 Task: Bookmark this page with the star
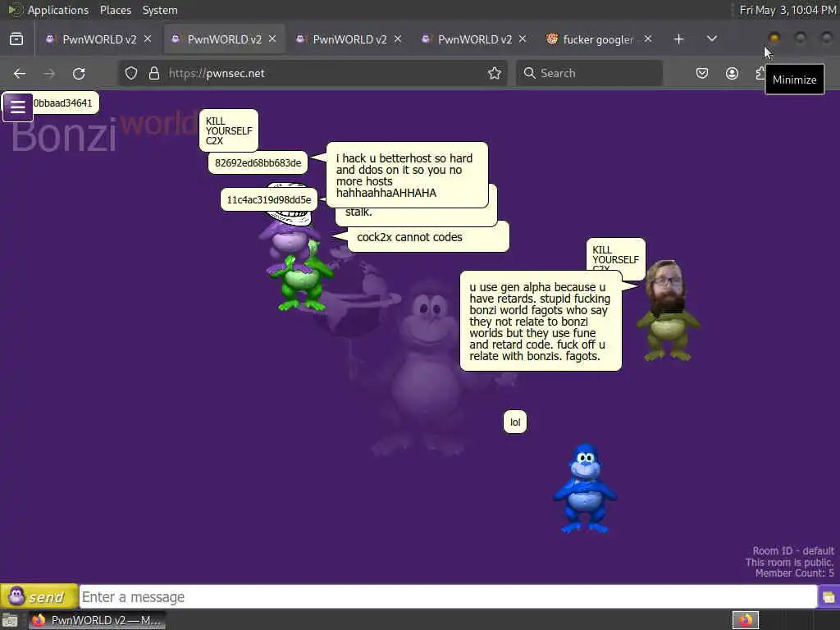tap(495, 73)
